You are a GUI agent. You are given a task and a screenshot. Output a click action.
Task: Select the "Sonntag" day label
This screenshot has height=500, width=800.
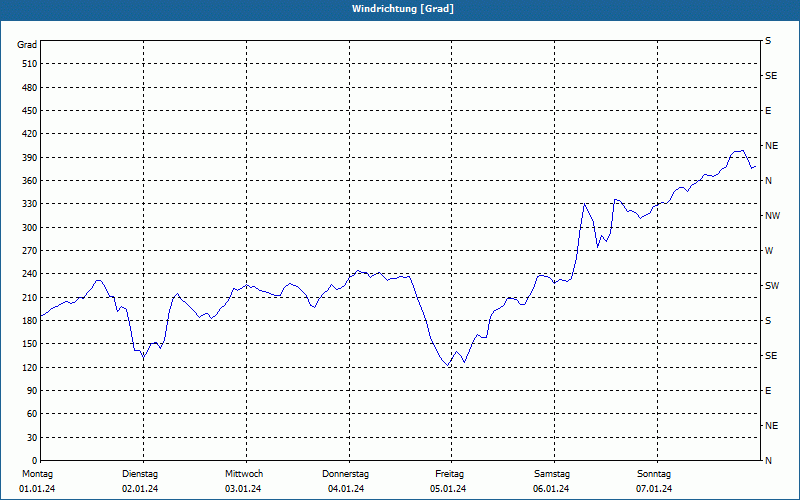(x=654, y=474)
